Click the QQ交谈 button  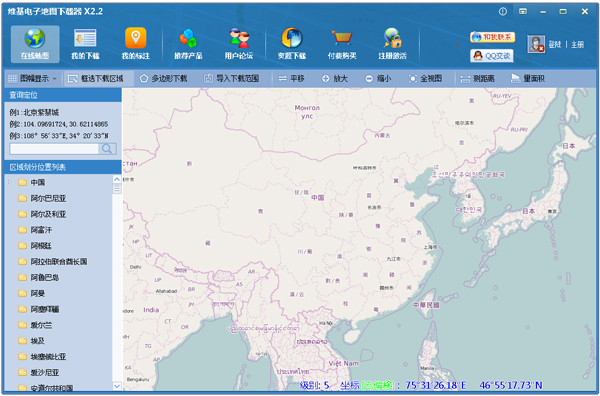(492, 56)
